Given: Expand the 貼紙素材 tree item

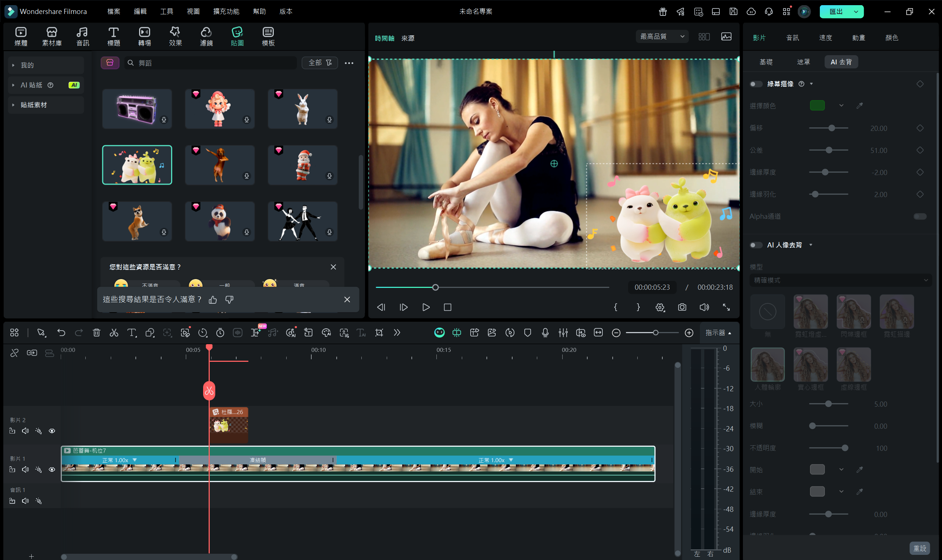Looking at the screenshot, I should pyautogui.click(x=13, y=105).
